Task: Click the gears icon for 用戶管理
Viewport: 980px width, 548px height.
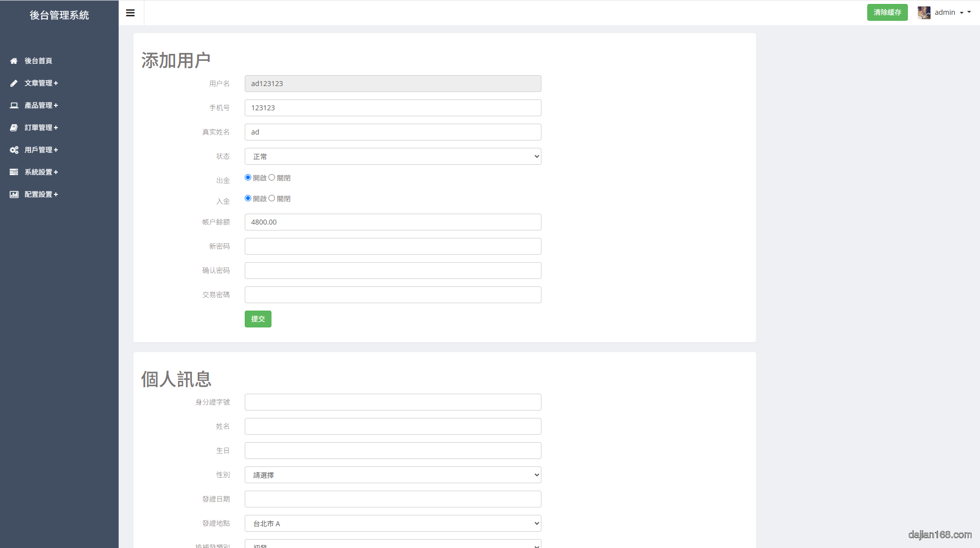Action: point(14,150)
